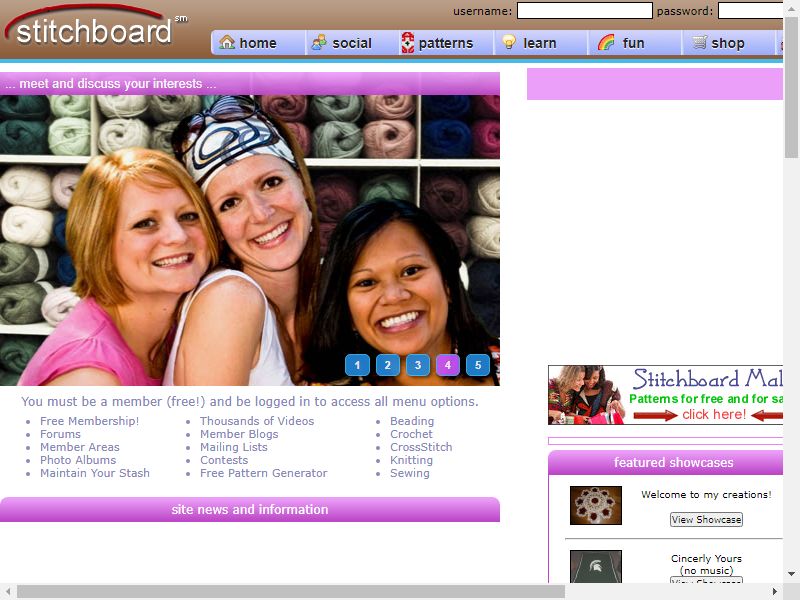Click the 'Welcome to my creations!' title

706,494
